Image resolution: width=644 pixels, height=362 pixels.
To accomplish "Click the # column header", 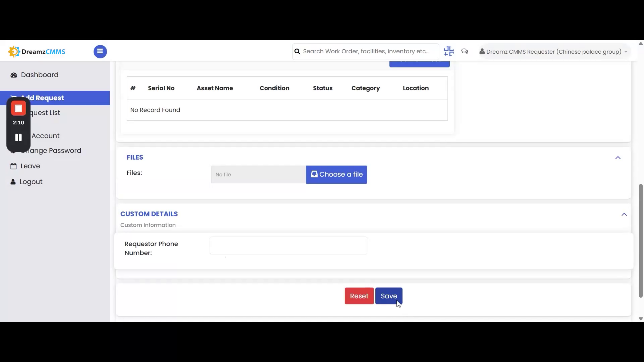I will [133, 88].
